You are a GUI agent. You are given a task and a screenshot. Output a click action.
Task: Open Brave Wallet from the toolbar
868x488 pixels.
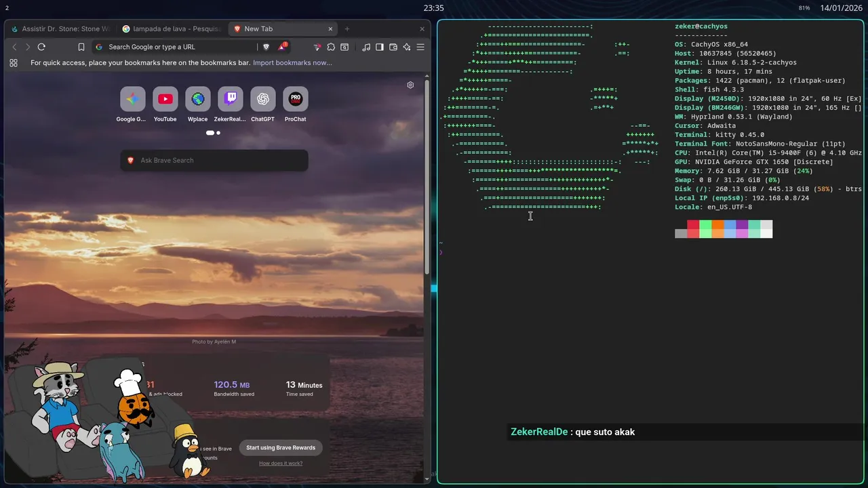pos(393,47)
